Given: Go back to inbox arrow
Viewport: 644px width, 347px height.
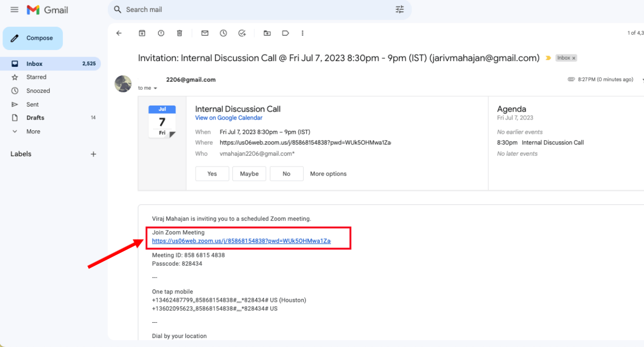Looking at the screenshot, I should click(119, 33).
